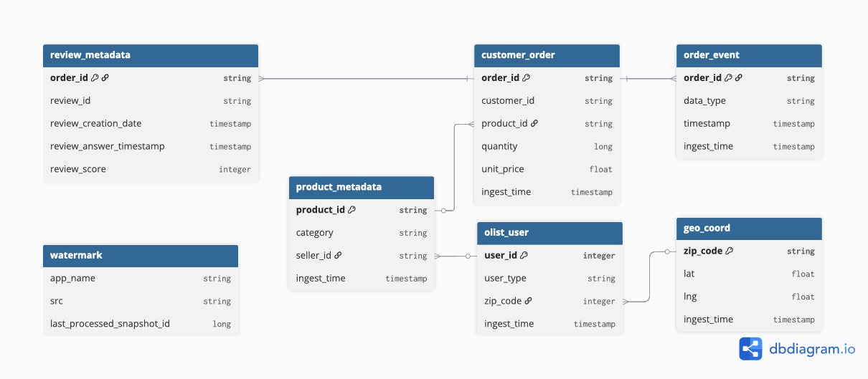Click key icon next to product_metadata product_id
This screenshot has height=379, width=868.
tap(352, 210)
